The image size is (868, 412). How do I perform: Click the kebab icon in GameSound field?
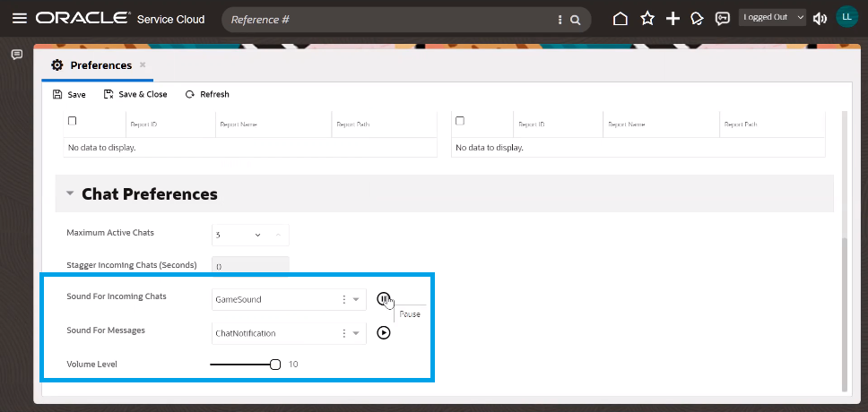coord(343,299)
